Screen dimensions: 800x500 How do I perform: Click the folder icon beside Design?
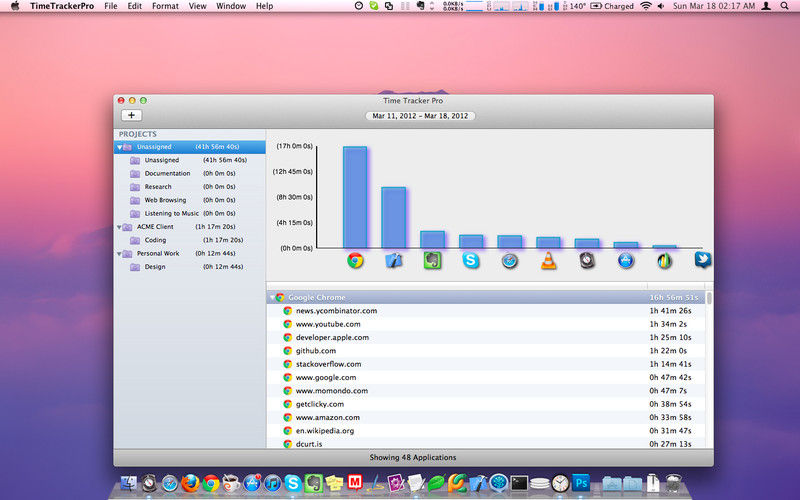(x=135, y=267)
